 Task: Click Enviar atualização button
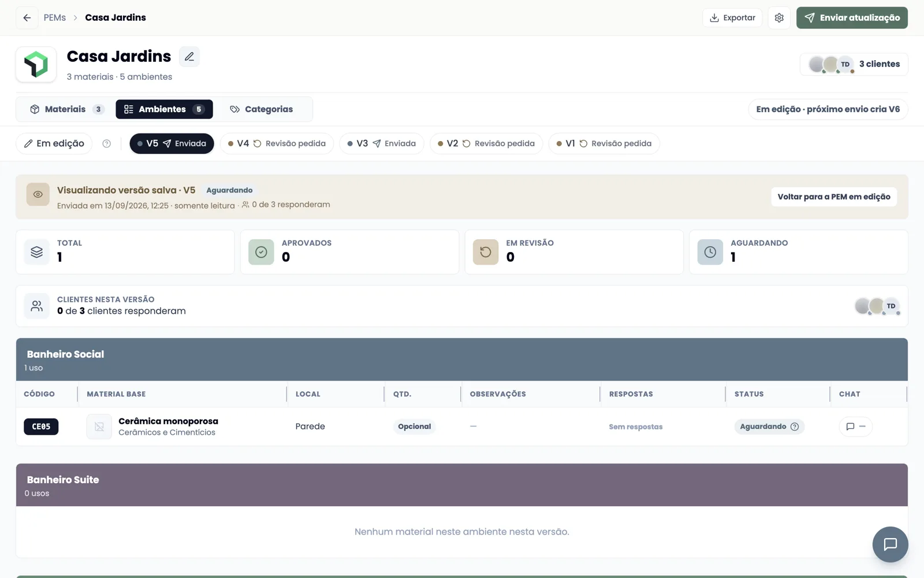tap(852, 18)
